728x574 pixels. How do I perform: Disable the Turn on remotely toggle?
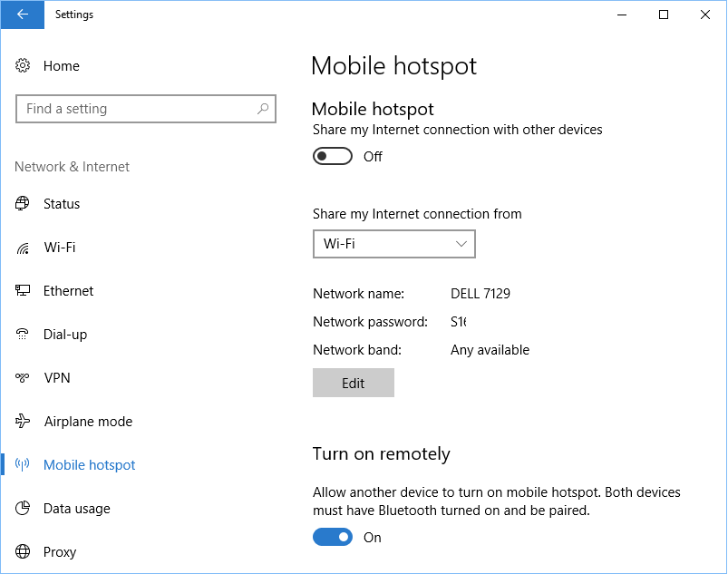coord(333,538)
